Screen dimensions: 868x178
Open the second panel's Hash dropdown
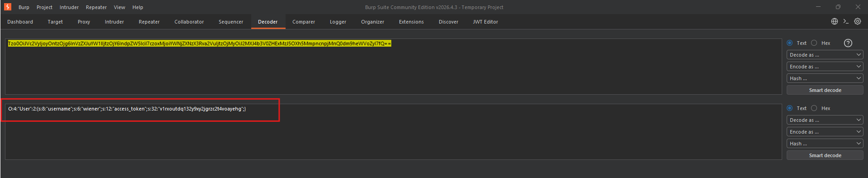pyautogui.click(x=825, y=144)
